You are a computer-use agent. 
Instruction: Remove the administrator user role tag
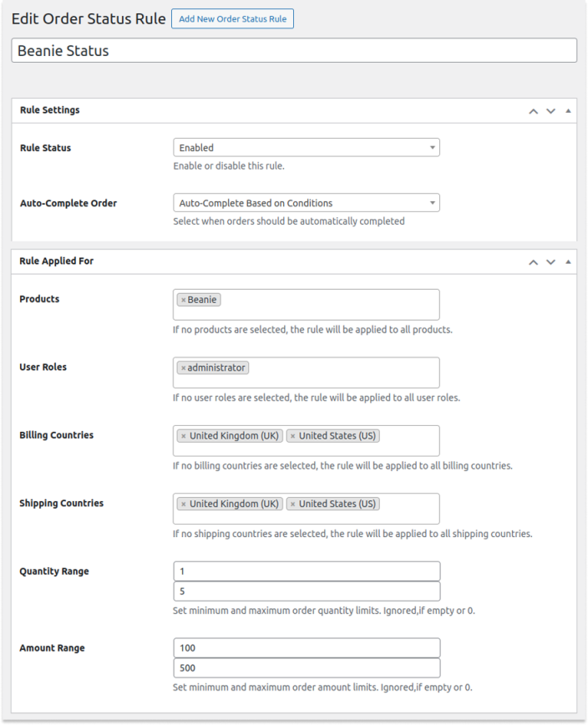coord(183,368)
